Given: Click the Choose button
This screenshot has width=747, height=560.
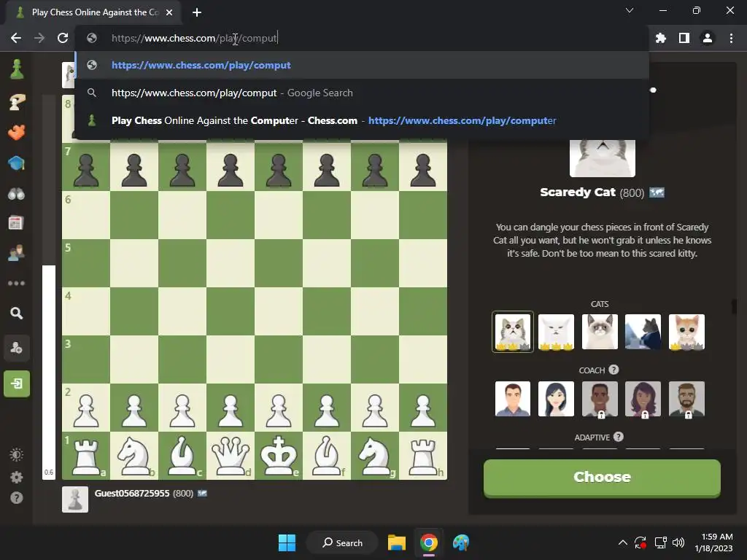Looking at the screenshot, I should click(x=602, y=478).
